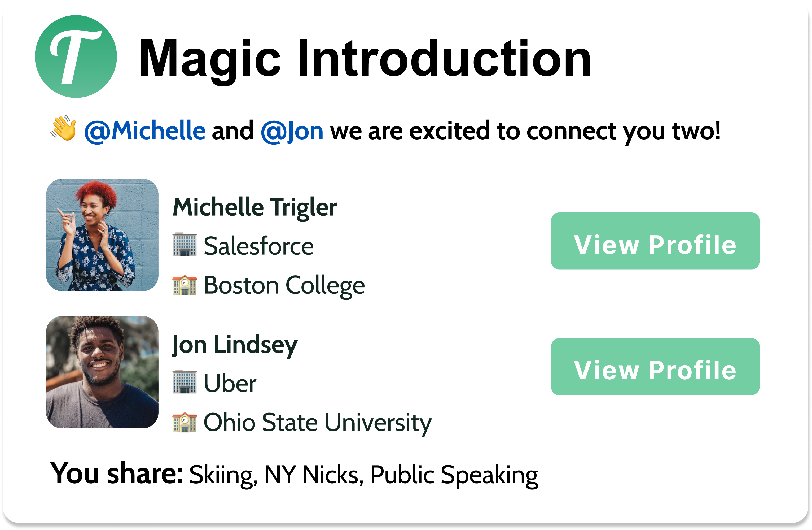The height and width of the screenshot is (530, 812).
Task: Click the @Michelle mention link
Action: pyautogui.click(x=145, y=131)
